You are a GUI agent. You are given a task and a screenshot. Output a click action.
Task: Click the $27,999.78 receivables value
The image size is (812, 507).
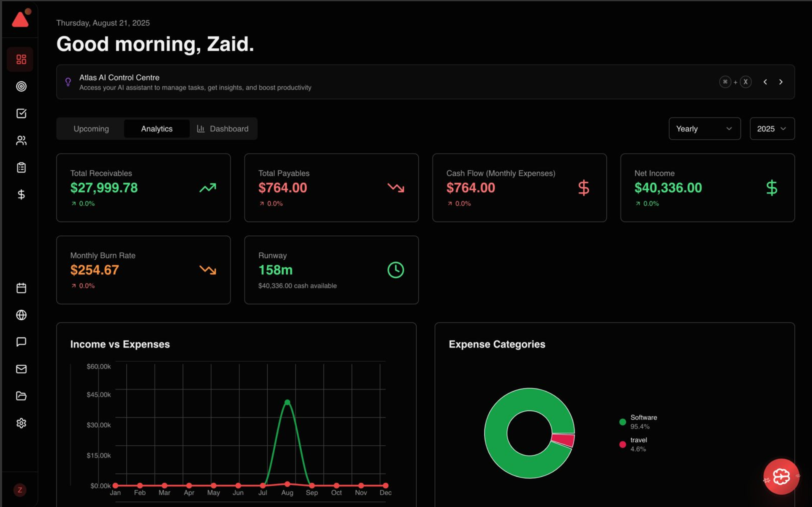pyautogui.click(x=104, y=188)
